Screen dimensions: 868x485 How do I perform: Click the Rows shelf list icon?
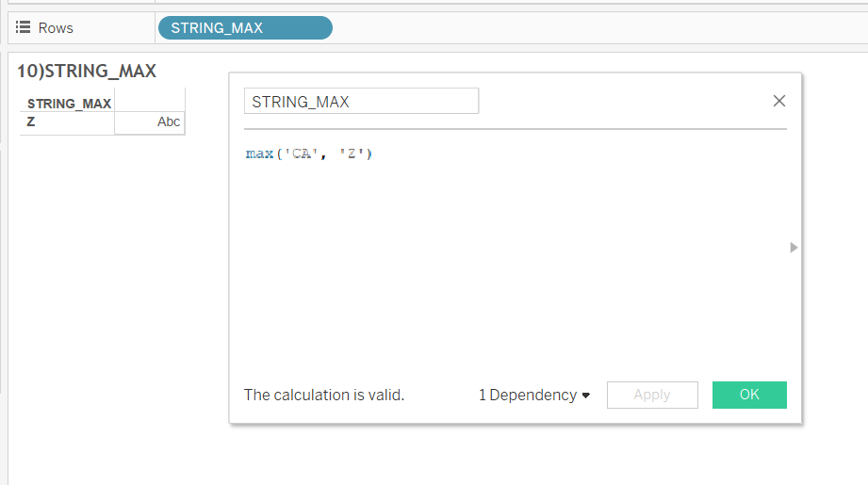[23, 27]
